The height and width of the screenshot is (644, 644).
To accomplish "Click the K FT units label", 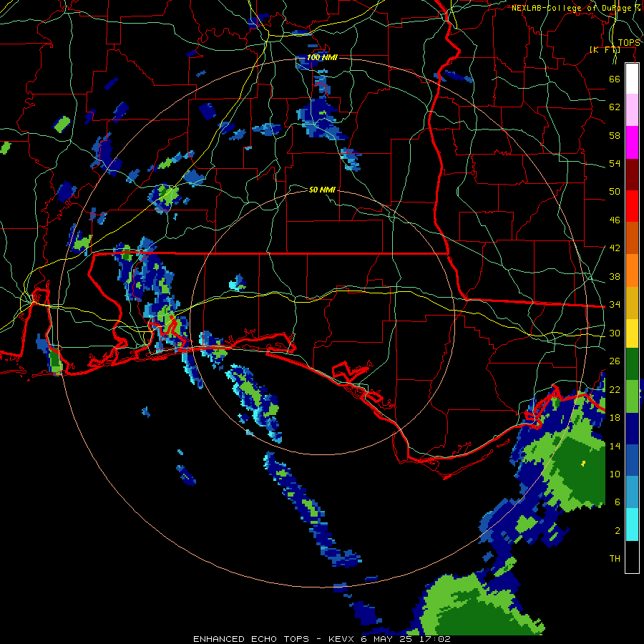I will [x=605, y=50].
